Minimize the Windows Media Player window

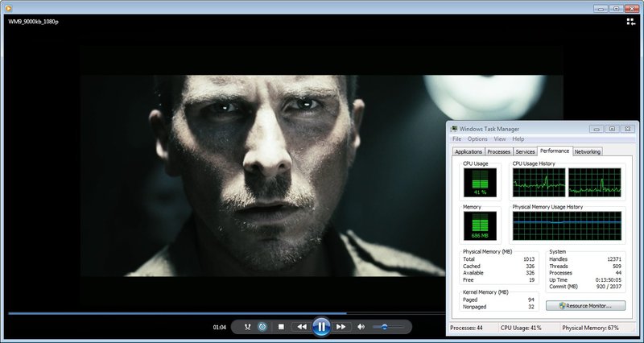coord(601,9)
